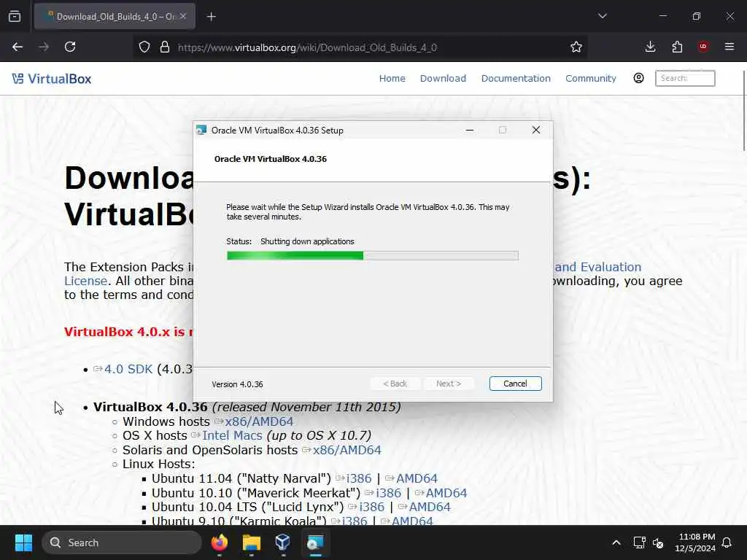Click the VirtualBox logo
747x560 pixels.
point(52,79)
